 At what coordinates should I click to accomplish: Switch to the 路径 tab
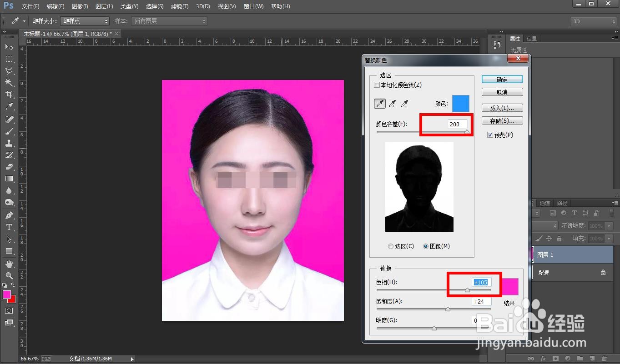(562, 203)
